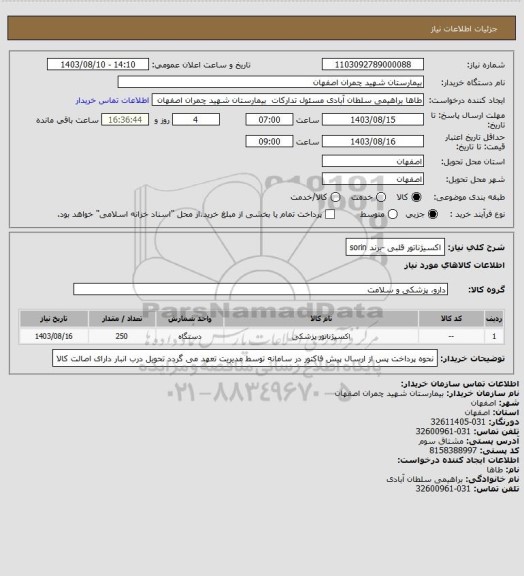The width and height of the screenshot is (524, 576).
Task: Select the خدمت radio button
Action: (381, 197)
